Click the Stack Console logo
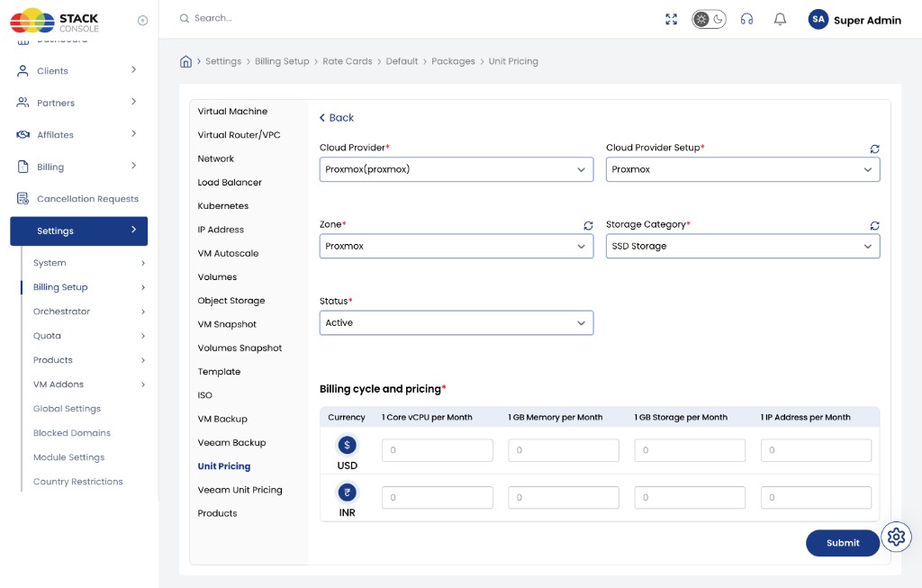This screenshot has width=922, height=588. click(x=55, y=21)
